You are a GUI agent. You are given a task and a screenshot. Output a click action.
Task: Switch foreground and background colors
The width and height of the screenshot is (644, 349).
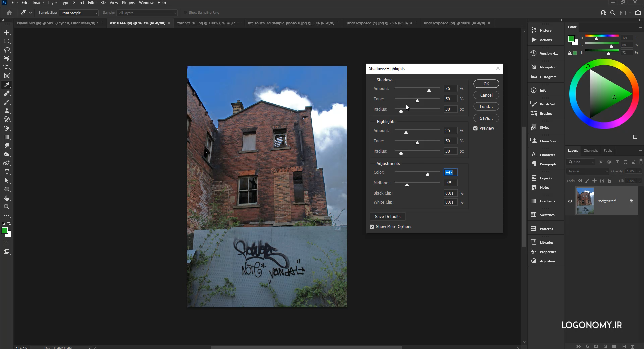point(9,223)
